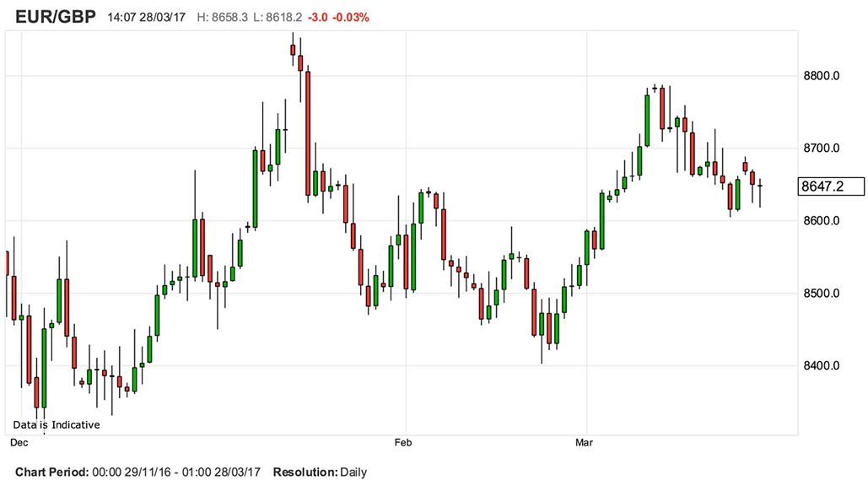Click the 8400.0 price axis label
Screen dimensions: 868x486
(x=822, y=366)
